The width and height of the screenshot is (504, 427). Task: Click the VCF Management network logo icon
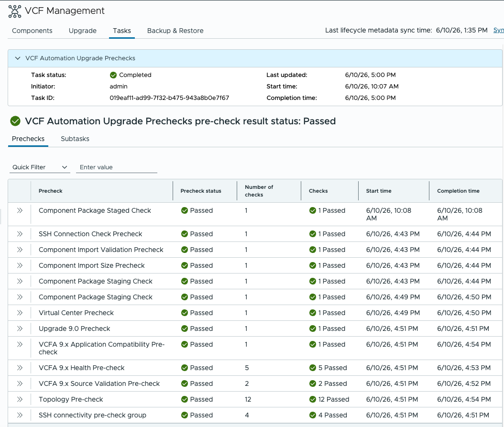coord(15,11)
